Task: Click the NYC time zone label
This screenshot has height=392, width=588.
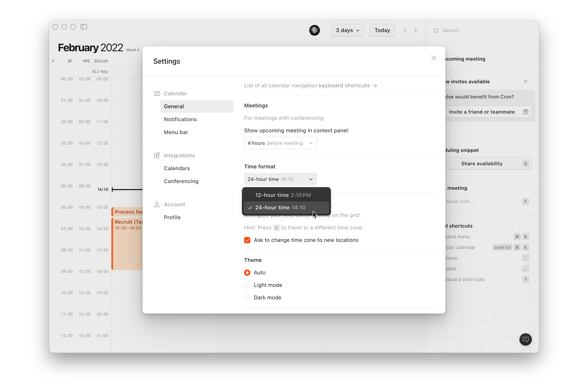Action: [x=86, y=61]
